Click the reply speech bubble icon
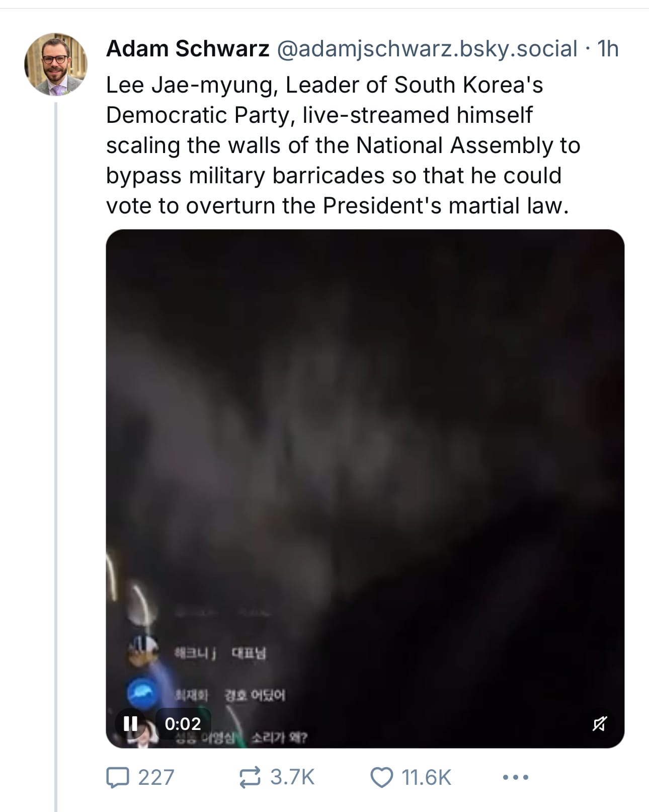649x812 pixels. pos(117,777)
